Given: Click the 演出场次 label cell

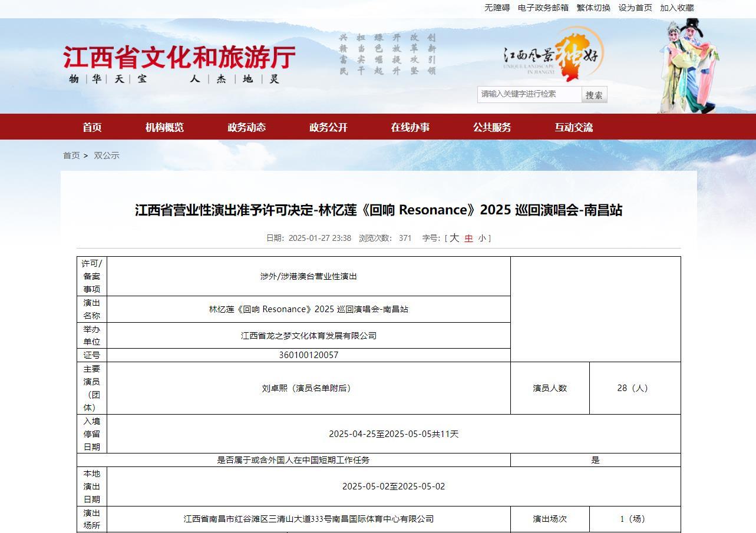Looking at the screenshot, I should [550, 519].
